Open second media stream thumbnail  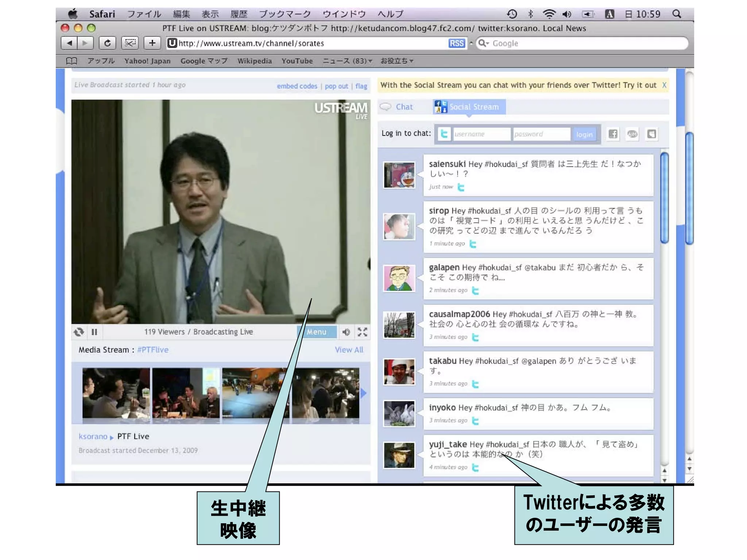[186, 394]
